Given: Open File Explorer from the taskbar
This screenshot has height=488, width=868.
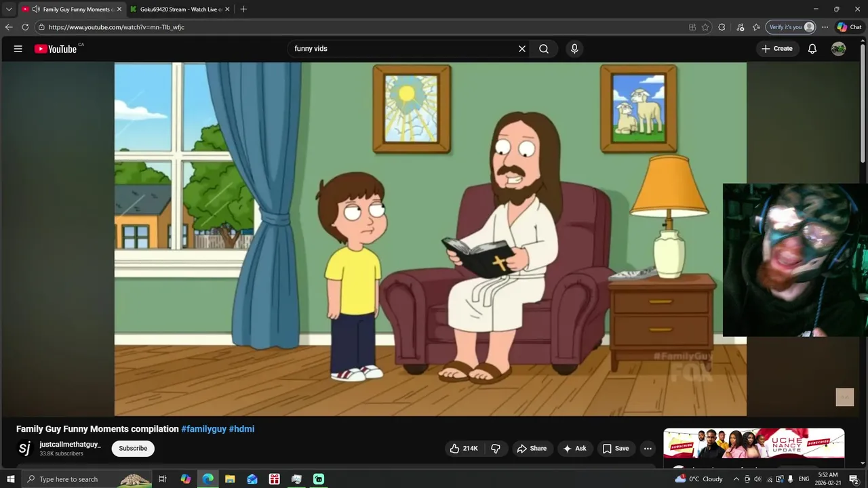Looking at the screenshot, I should coord(230,479).
